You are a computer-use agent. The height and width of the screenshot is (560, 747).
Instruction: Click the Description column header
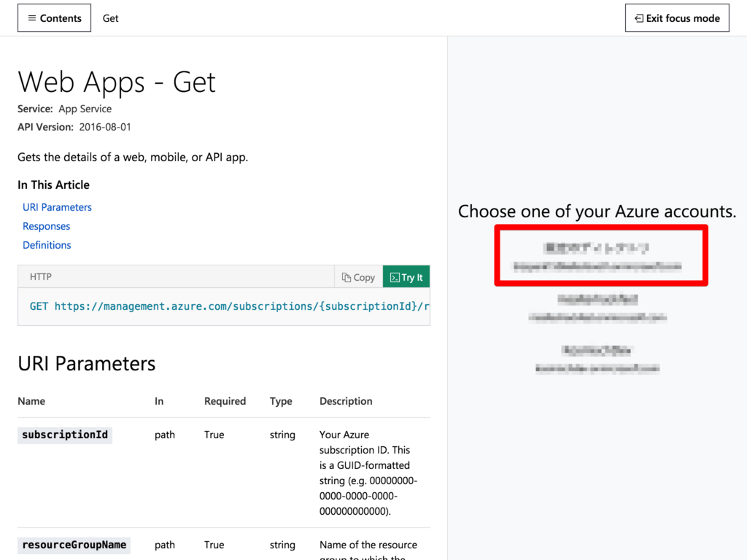tap(346, 401)
